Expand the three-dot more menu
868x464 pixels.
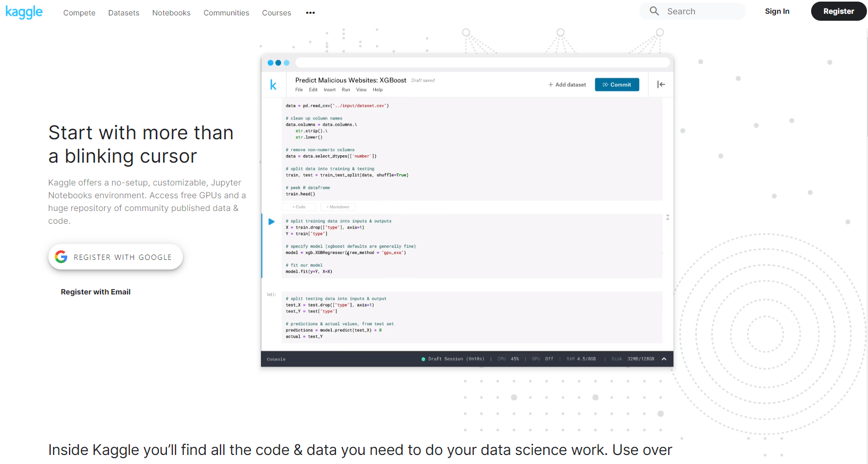(x=310, y=13)
